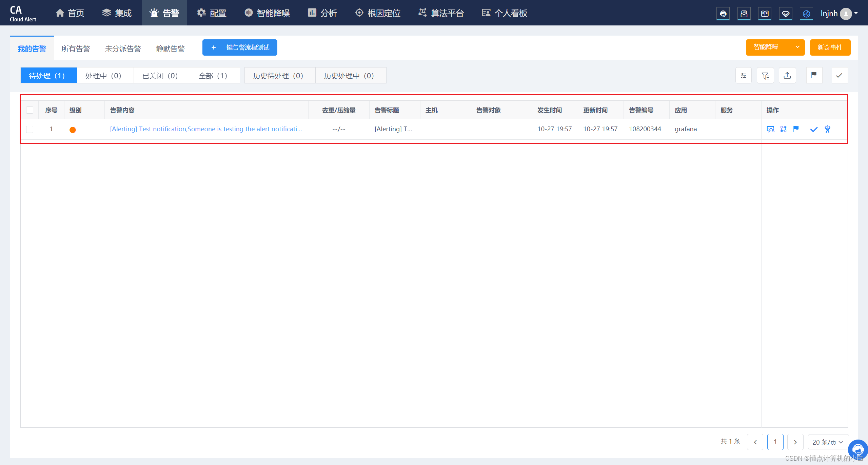Select 历史待处理 (0) filter
The image size is (868, 465).
pos(280,75)
